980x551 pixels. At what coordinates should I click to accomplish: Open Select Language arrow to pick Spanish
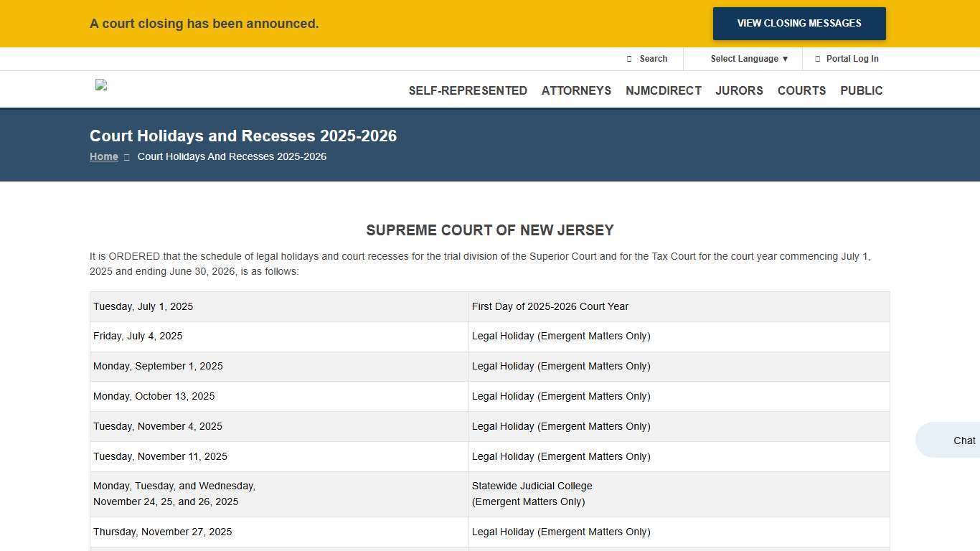[x=785, y=59]
